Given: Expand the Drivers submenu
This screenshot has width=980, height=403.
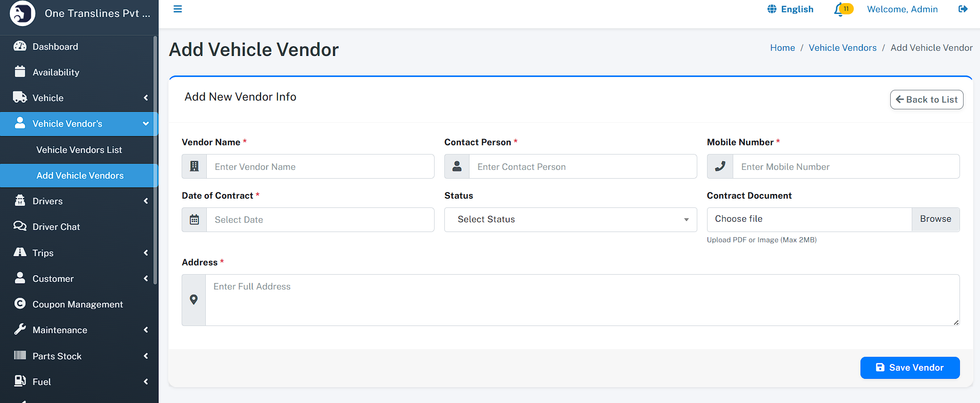Looking at the screenshot, I should point(47,201).
